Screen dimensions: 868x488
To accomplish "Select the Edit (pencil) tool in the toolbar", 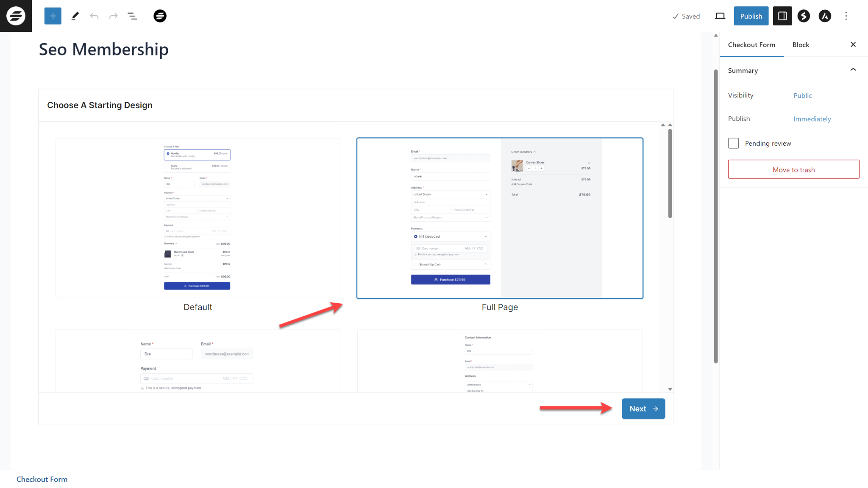I will (75, 16).
